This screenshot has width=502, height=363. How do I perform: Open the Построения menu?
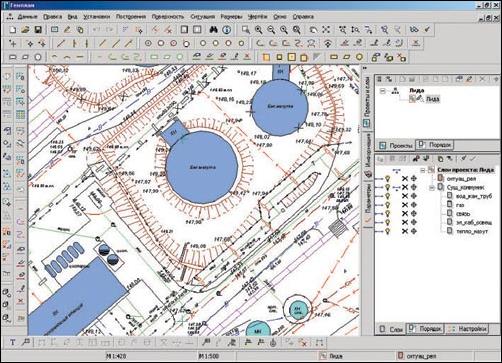[131, 17]
